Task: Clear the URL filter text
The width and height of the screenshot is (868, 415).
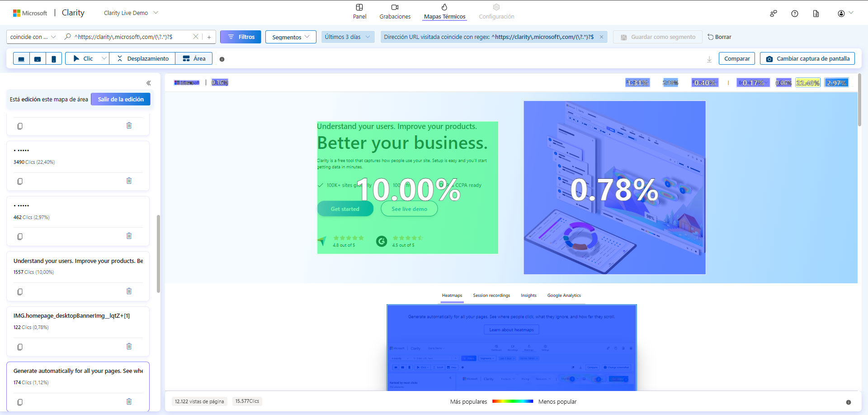Action: pyautogui.click(x=196, y=37)
